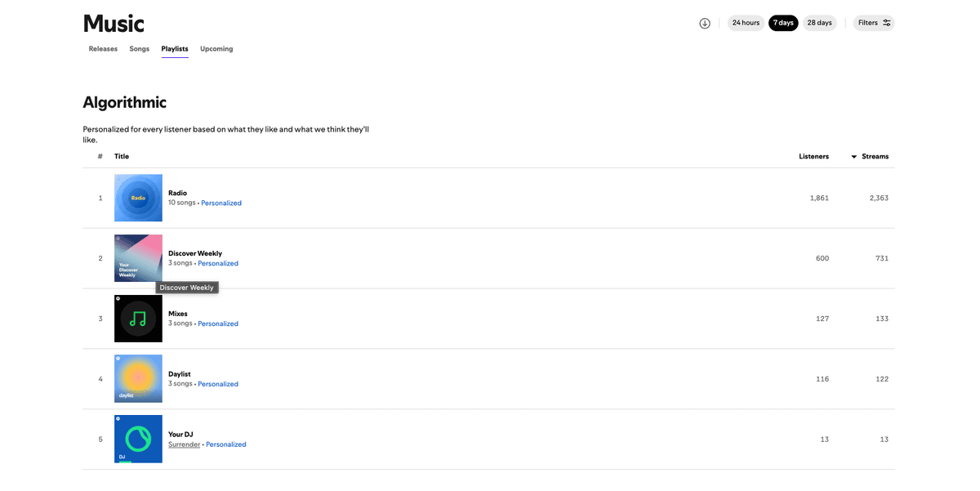This screenshot has height=491, width=980.
Task: Click the 2,363 streams value for Radio
Action: [x=879, y=198]
